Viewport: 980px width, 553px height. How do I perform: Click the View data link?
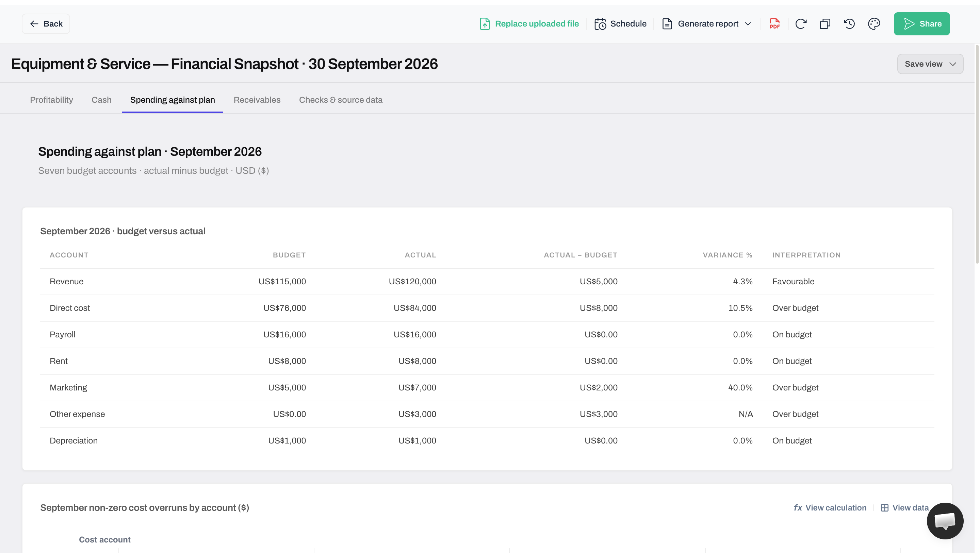pyautogui.click(x=905, y=507)
